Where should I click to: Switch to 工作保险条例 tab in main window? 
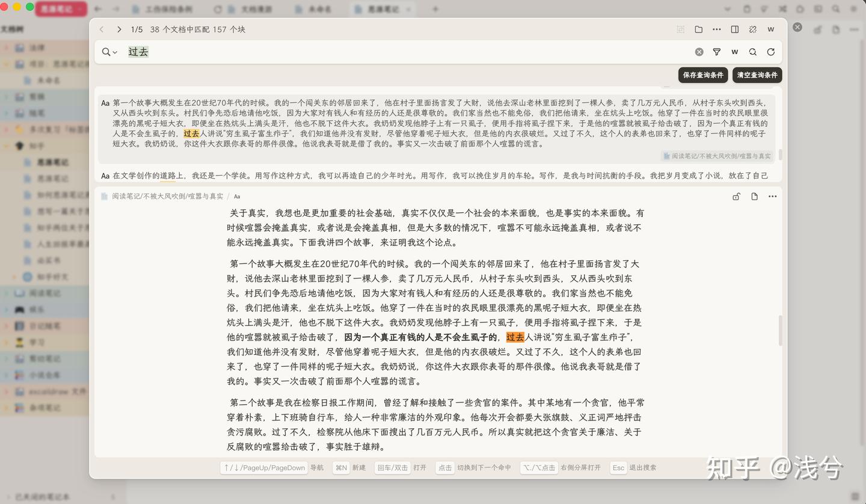point(162,10)
